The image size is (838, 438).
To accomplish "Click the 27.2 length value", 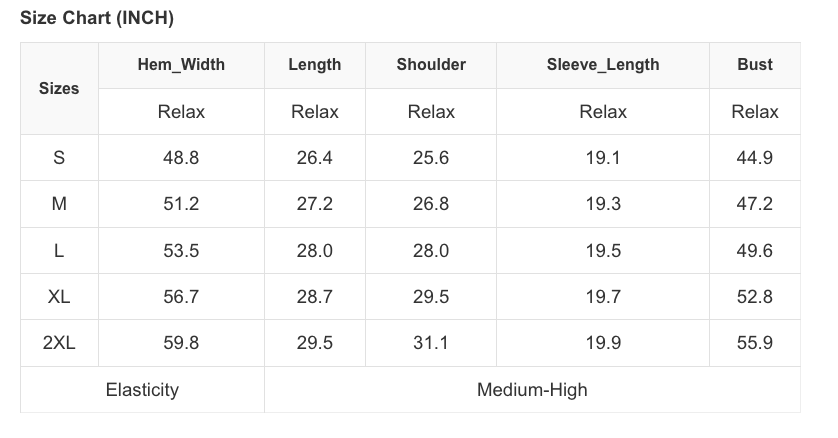I will click(x=314, y=204).
